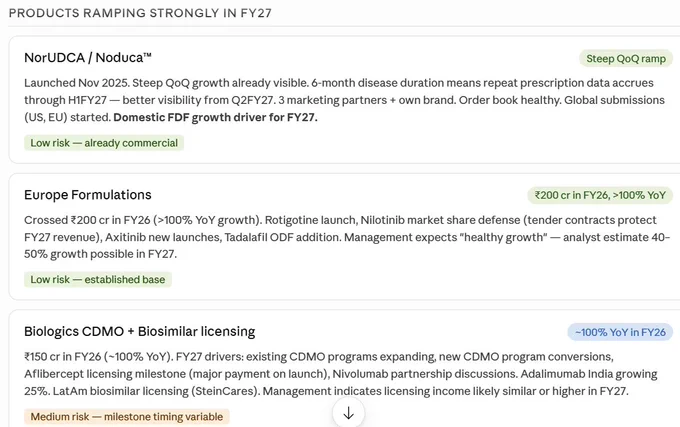This screenshot has width=680, height=427.
Task: Open the NorUDCA / Noduca card title
Action: pyautogui.click(x=88, y=58)
